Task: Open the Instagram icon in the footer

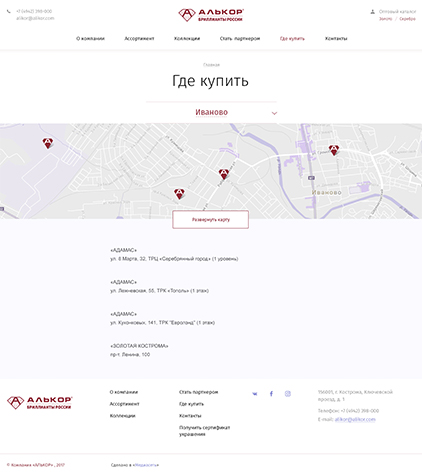Action: coord(288,394)
